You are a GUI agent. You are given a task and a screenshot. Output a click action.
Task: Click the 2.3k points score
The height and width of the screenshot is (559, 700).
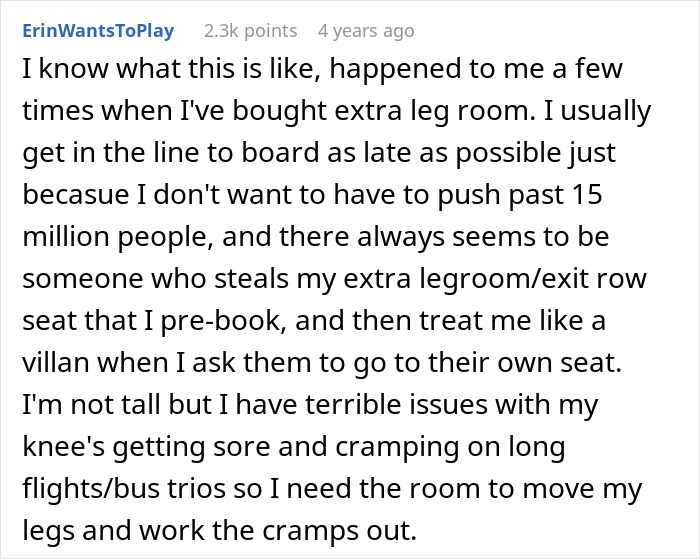click(x=248, y=31)
